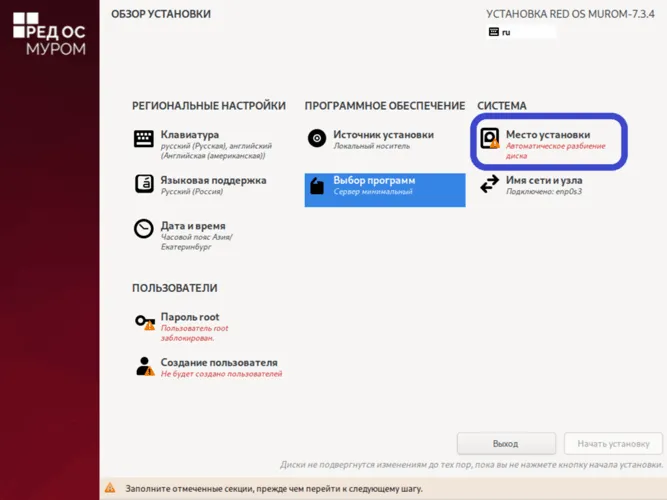
Task: Click the keyboard icon for Клавиатура
Action: coord(144,139)
